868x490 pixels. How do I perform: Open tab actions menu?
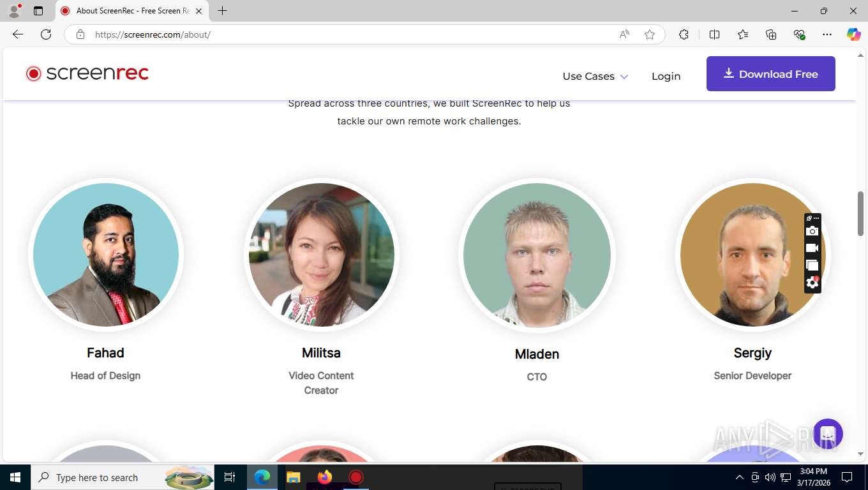[38, 11]
